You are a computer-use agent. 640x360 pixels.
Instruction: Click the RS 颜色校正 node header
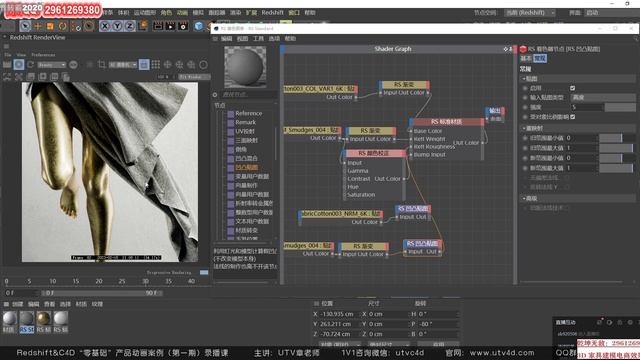374,153
